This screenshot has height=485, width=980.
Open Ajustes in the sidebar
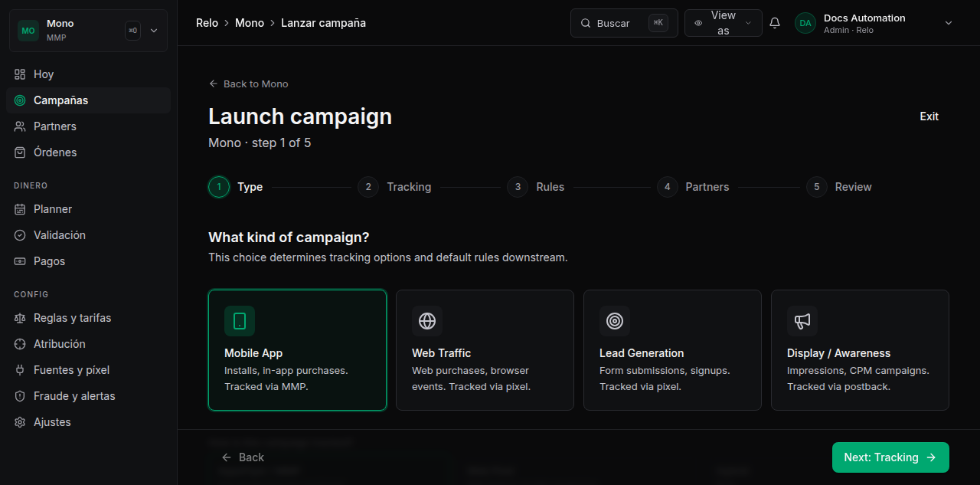(88, 422)
